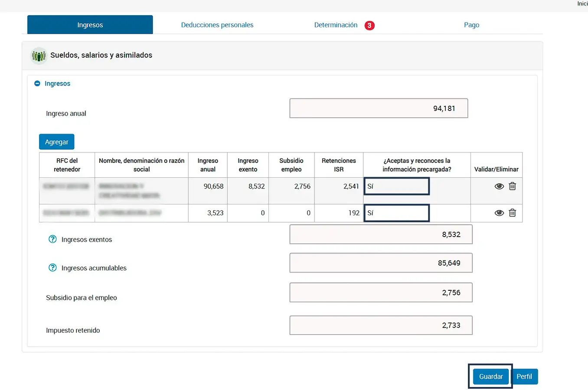Switch to the Deducciones personales tab
Image resolution: width=588 pixels, height=390 pixels.
tap(217, 25)
